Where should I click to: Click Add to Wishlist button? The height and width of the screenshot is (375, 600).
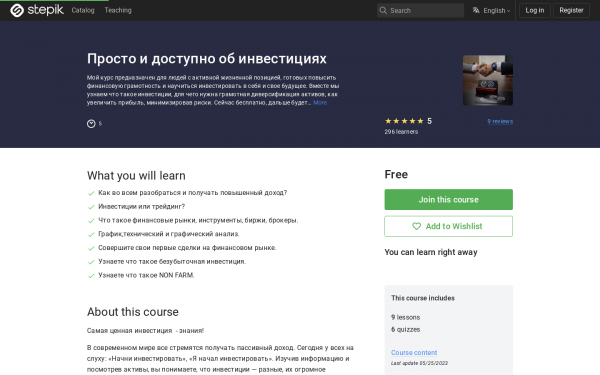(x=448, y=226)
